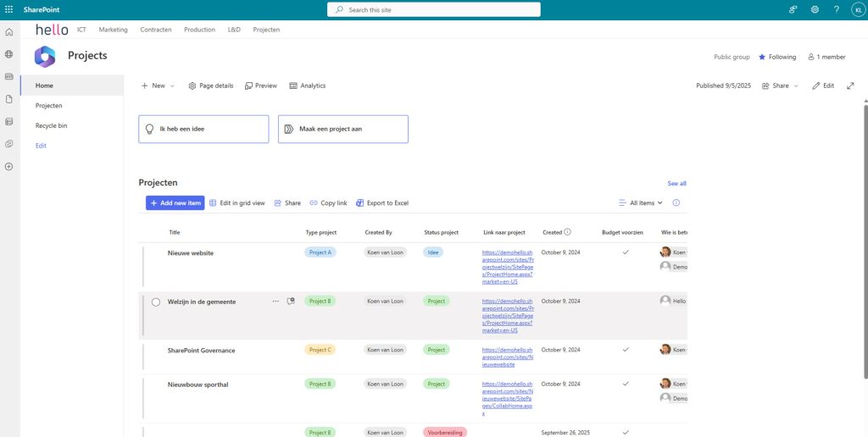Open project link in Nieuwbouw sporthal row
This screenshot has width=868, height=437.
click(x=508, y=398)
